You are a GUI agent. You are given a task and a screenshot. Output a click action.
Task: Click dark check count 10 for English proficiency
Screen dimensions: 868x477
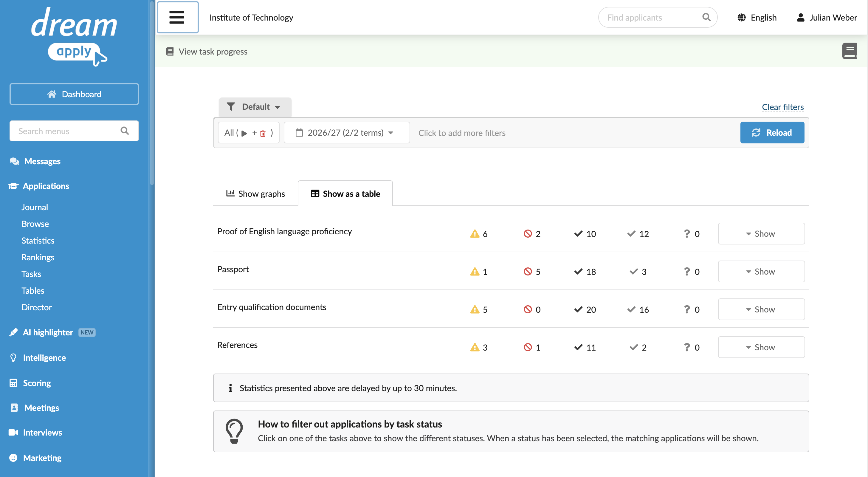[x=585, y=234]
